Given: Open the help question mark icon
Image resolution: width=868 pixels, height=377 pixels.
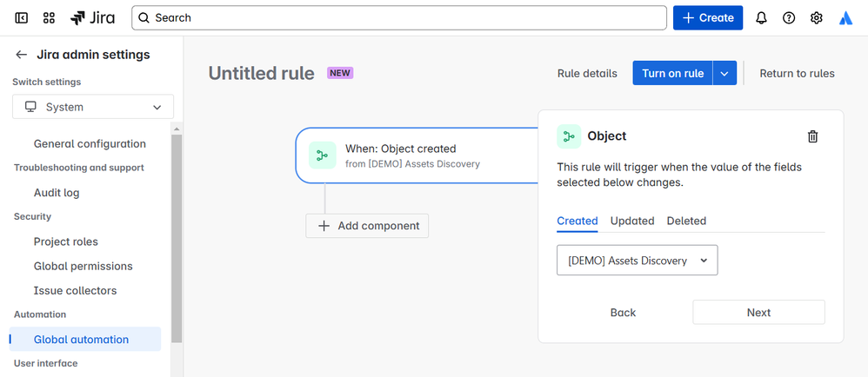Looking at the screenshot, I should coord(789,17).
